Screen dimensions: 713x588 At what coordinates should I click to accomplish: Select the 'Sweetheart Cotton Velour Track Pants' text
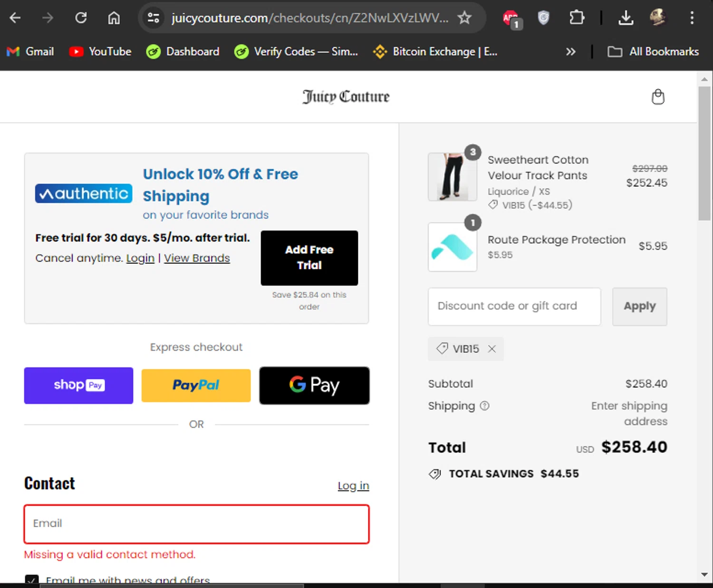click(538, 168)
